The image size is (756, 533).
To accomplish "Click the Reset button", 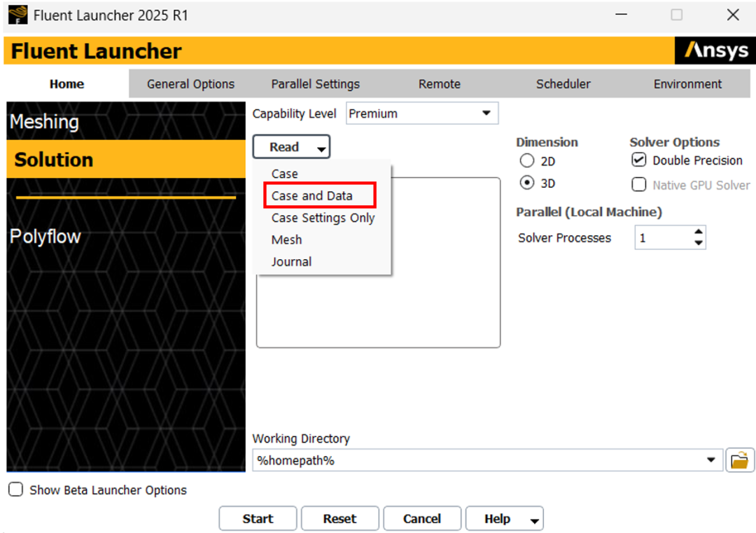I will (340, 518).
